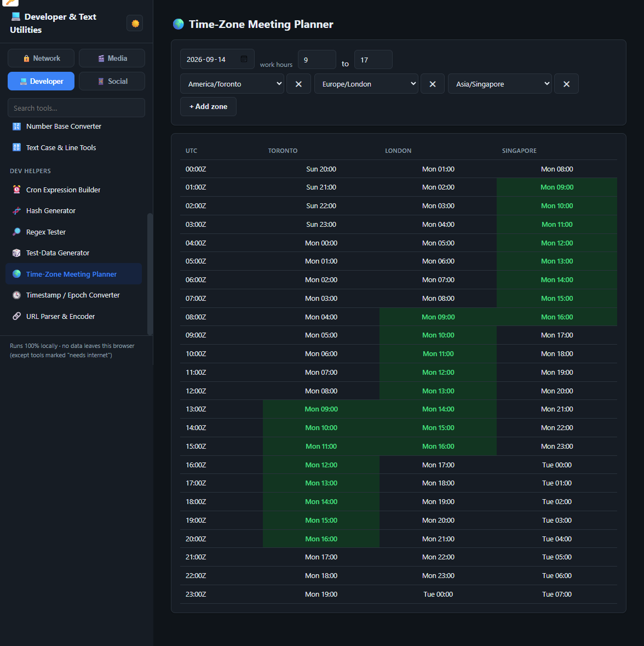The height and width of the screenshot is (646, 644).
Task: Open Number Base Converter tool
Action: click(74, 127)
